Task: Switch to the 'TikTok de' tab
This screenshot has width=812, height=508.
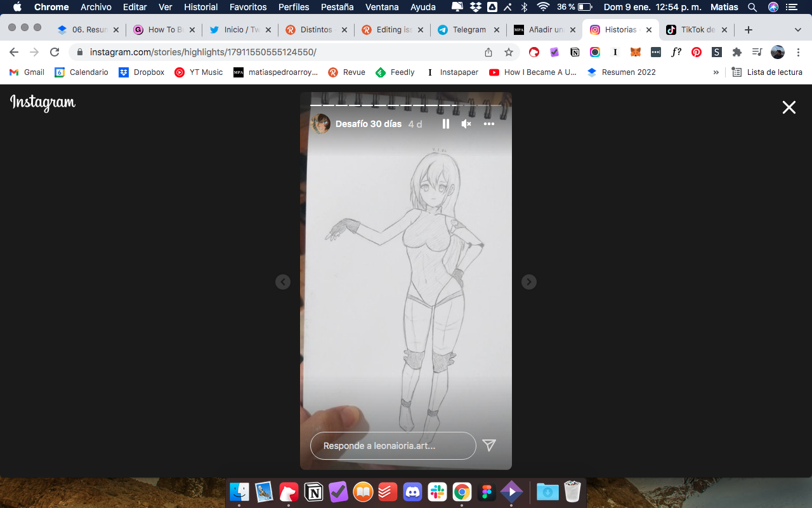Action: [696, 30]
